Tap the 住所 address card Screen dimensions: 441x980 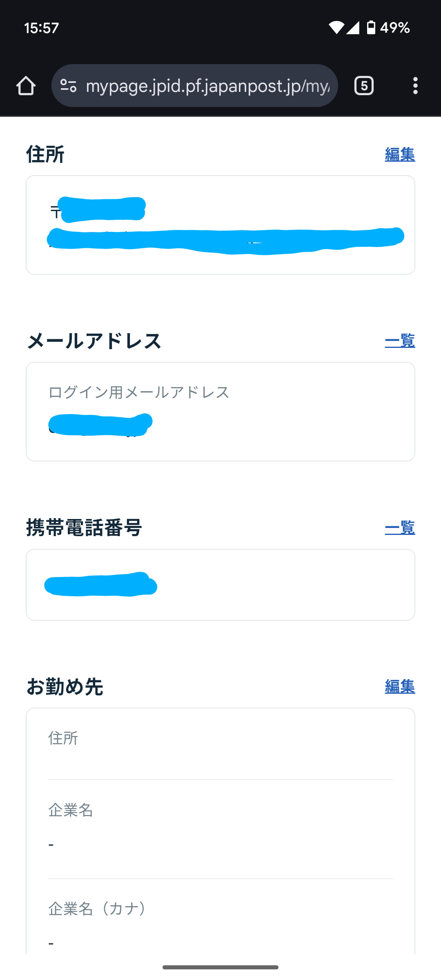[220, 225]
